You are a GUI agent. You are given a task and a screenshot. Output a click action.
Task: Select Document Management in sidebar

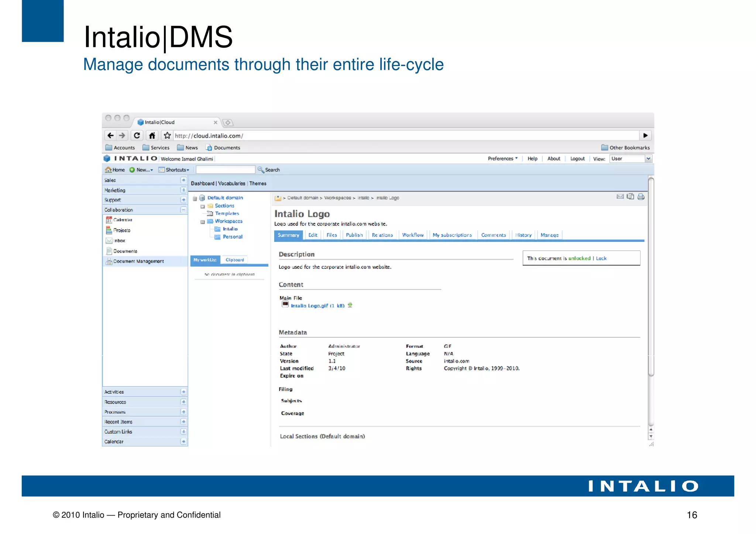145,261
